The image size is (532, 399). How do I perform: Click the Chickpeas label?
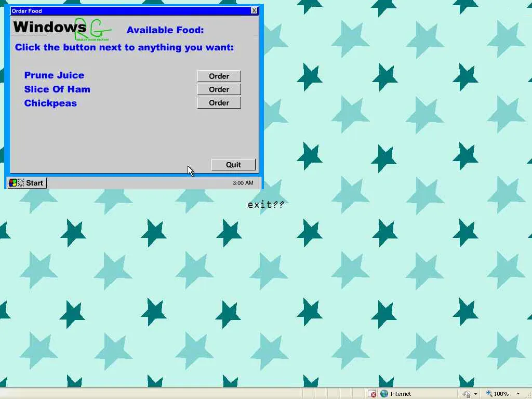tap(50, 103)
